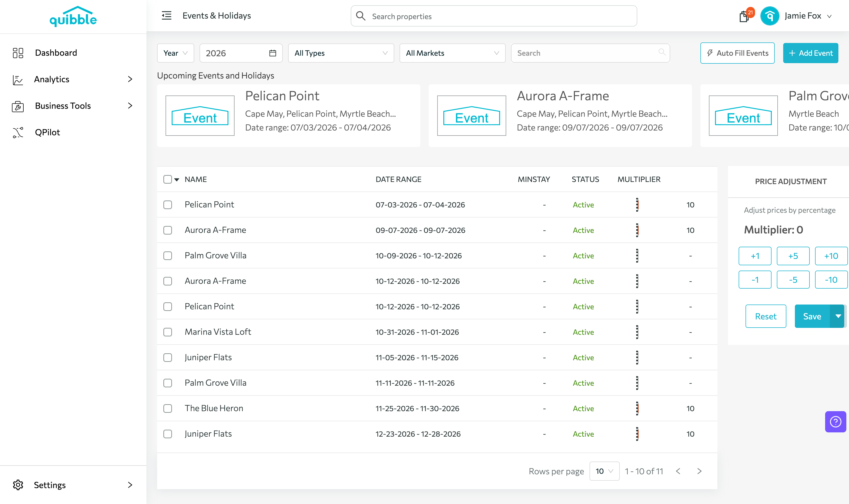Go to the previous page arrow
Screen dimensions: 849x504
pyautogui.click(x=678, y=471)
